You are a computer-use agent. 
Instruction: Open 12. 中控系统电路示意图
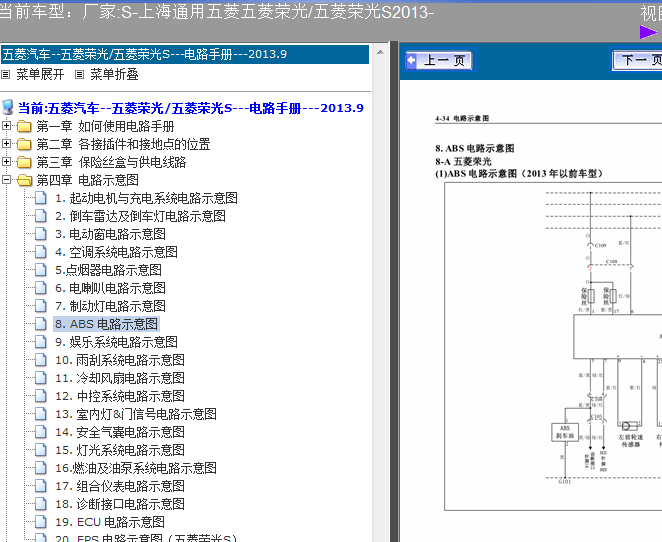120,396
